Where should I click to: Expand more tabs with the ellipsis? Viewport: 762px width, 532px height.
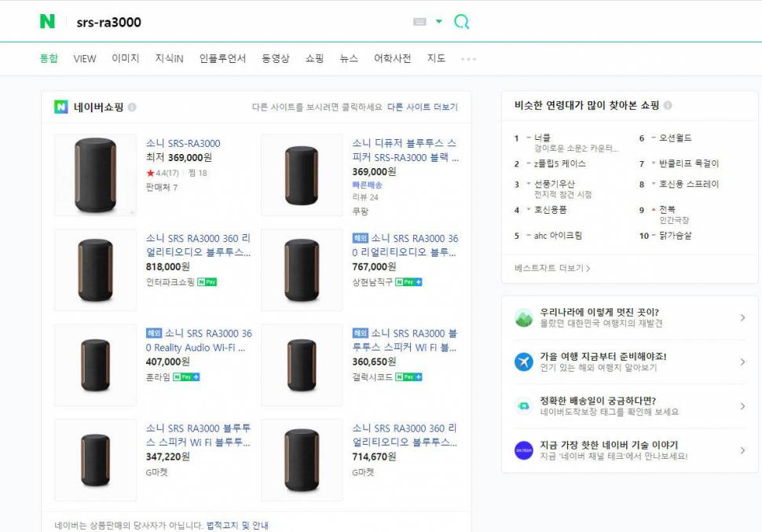tap(468, 59)
